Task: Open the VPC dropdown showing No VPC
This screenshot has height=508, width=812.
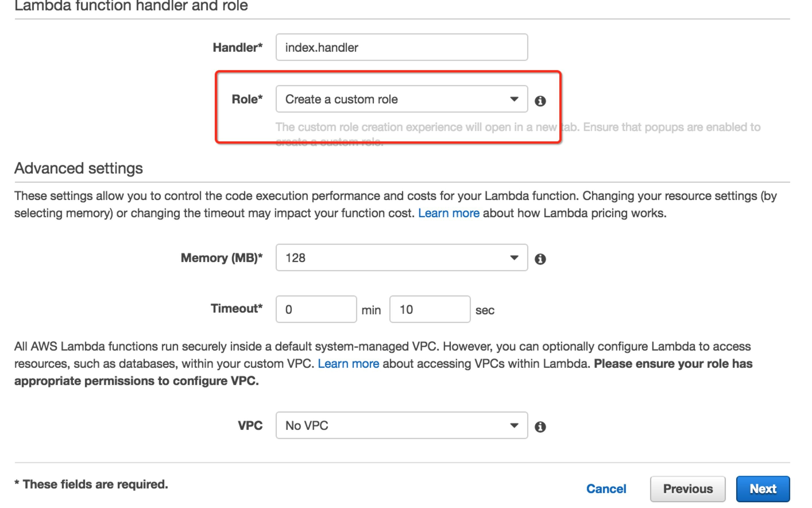Action: click(x=401, y=425)
